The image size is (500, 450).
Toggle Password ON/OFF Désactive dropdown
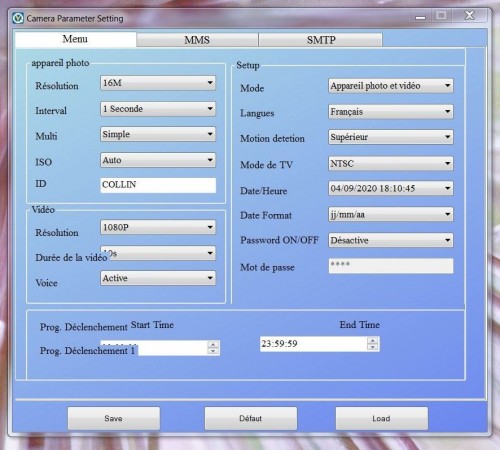coord(391,240)
